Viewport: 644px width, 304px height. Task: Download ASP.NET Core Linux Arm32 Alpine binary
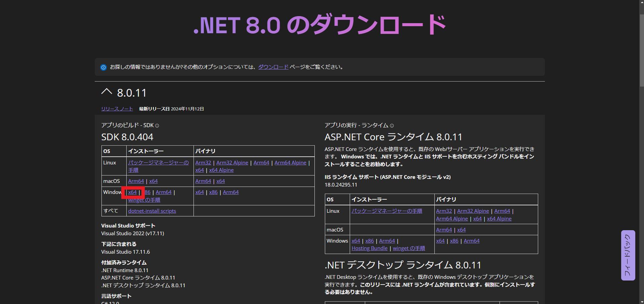(473, 211)
